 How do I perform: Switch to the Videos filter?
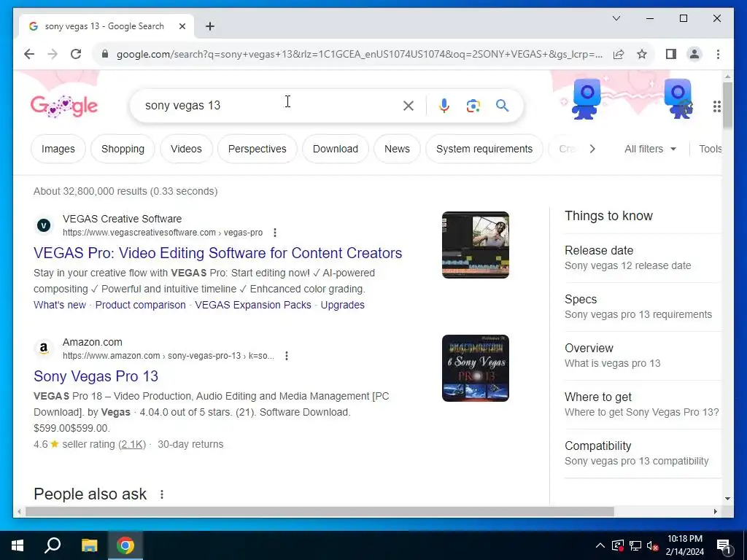pyautogui.click(x=186, y=149)
